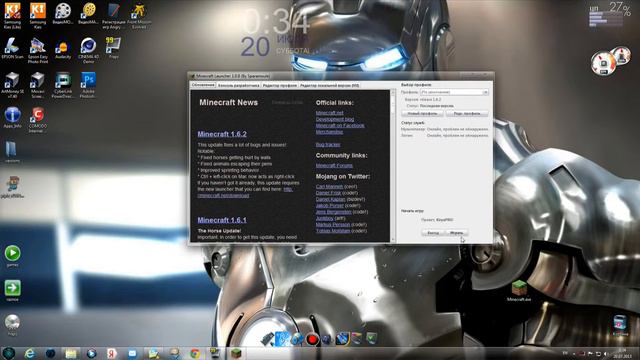The image size is (640, 360).
Task: Click the Minecraft grass block taskbar icon
Action: [236, 353]
